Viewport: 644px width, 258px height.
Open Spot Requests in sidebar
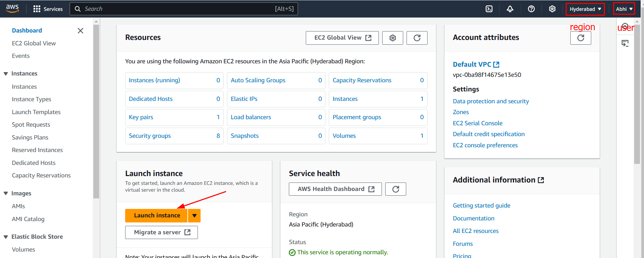(31, 125)
